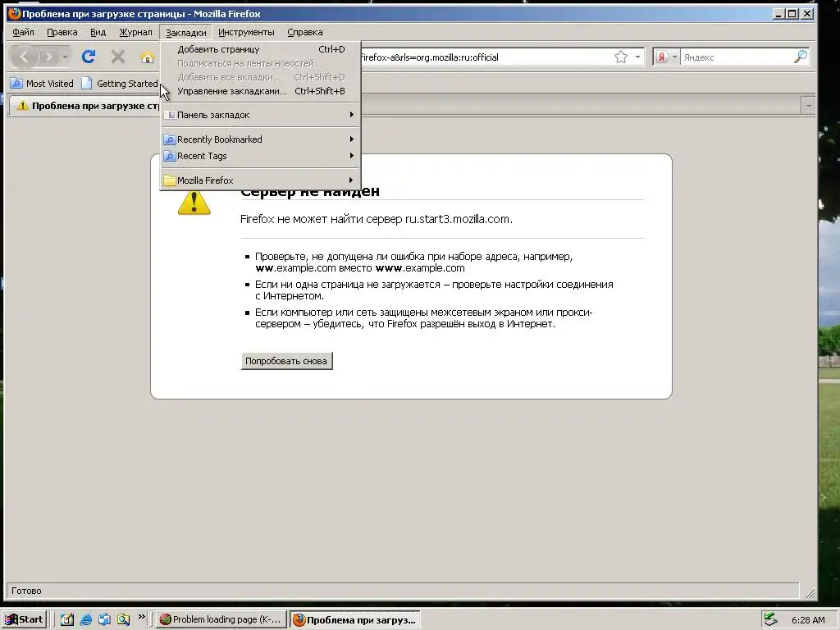The image size is (840, 630).
Task: Click the Getting Started page icon
Action: point(86,84)
